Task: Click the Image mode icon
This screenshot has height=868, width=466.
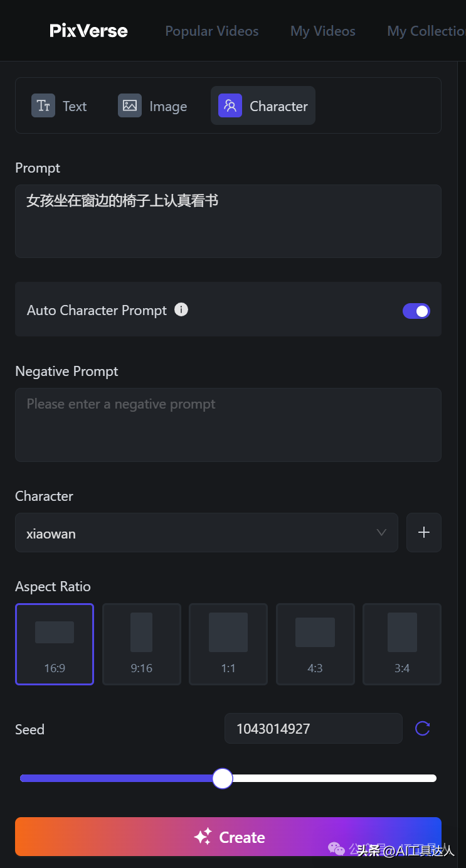Action: pyautogui.click(x=130, y=105)
